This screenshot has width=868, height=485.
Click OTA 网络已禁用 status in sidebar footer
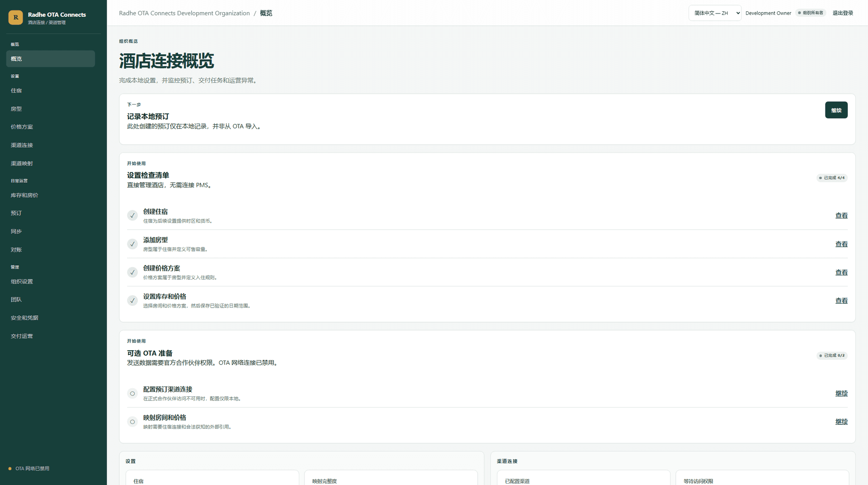[29, 469]
